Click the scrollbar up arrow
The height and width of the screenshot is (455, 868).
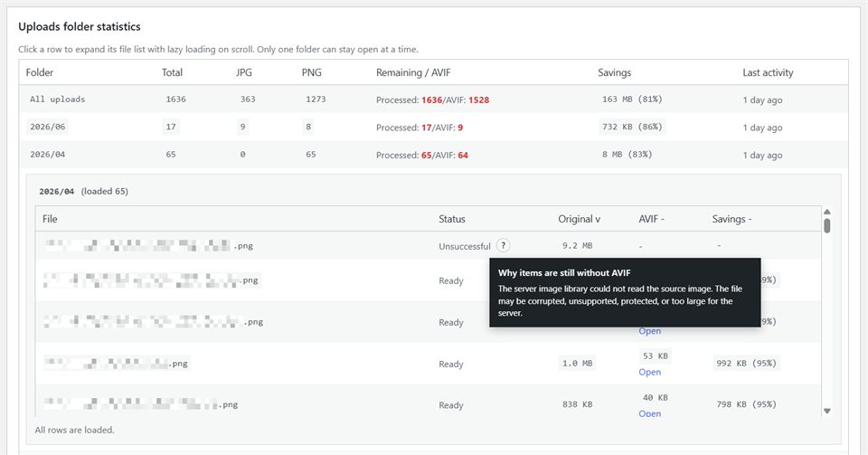(827, 212)
